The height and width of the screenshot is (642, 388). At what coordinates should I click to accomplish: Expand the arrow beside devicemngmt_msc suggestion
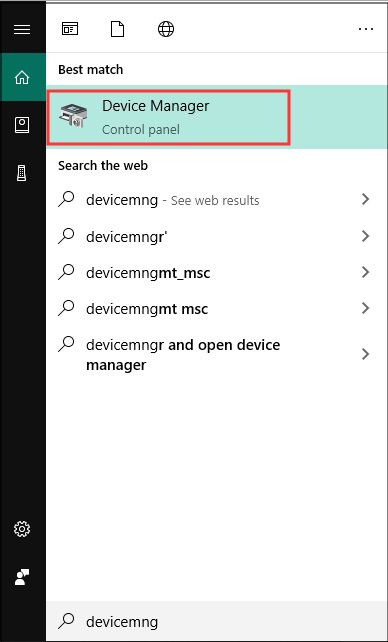point(365,272)
